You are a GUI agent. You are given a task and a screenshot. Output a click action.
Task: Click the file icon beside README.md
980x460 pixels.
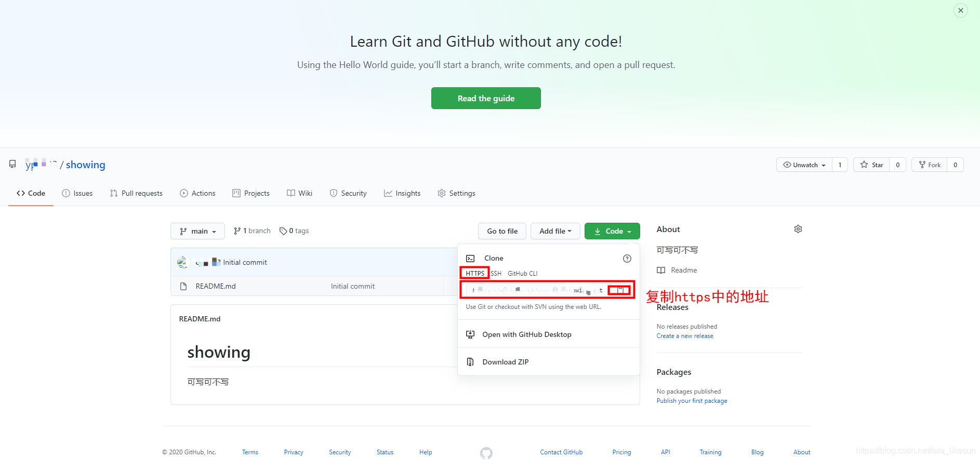[x=183, y=286]
